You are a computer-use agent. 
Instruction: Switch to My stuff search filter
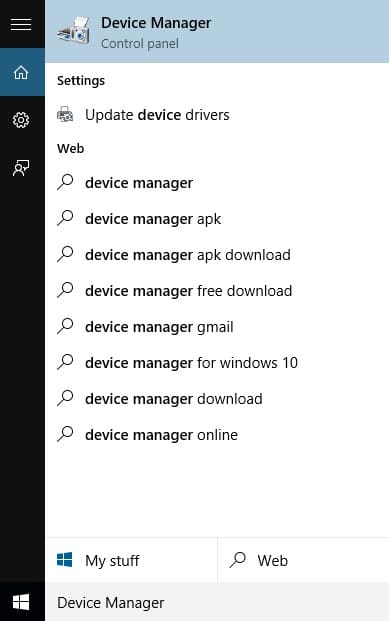click(x=131, y=560)
